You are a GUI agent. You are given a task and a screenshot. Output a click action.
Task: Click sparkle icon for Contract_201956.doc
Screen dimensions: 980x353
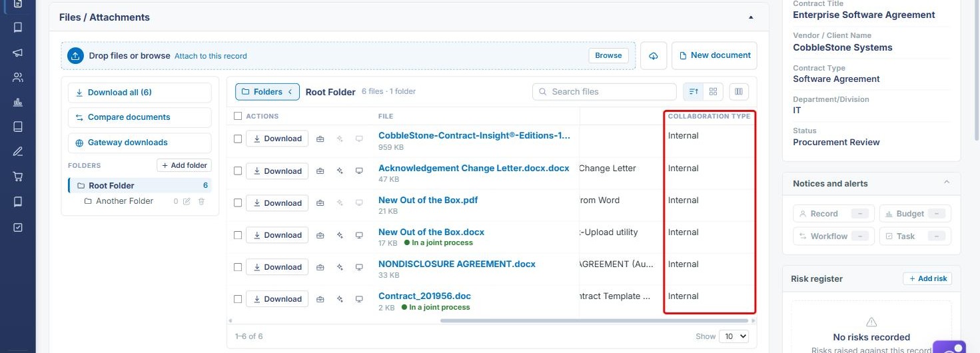pyautogui.click(x=340, y=299)
